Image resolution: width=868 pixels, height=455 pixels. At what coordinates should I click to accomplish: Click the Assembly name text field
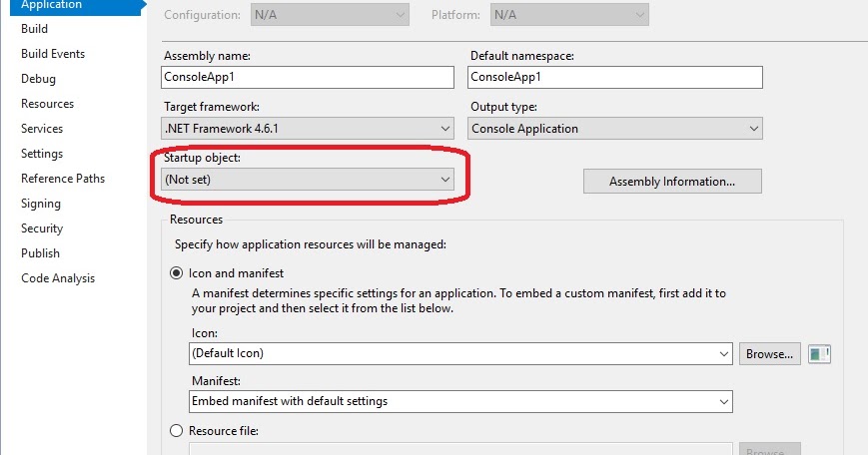tap(308, 77)
